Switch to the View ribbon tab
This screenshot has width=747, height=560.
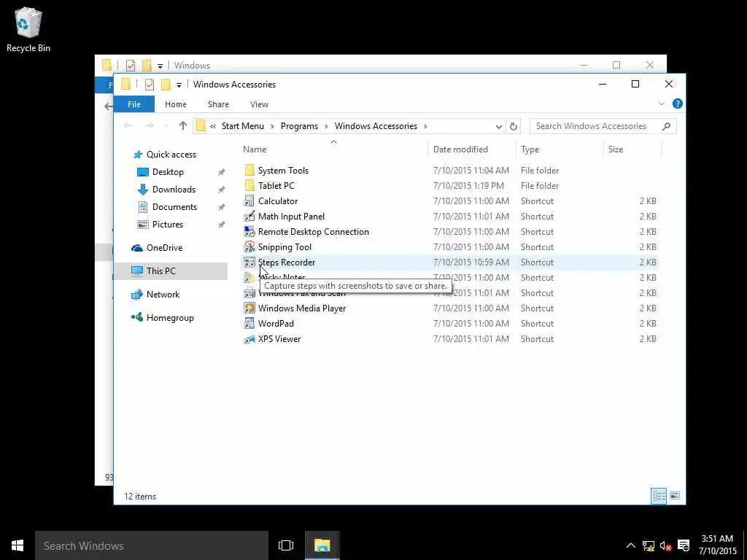pos(259,104)
